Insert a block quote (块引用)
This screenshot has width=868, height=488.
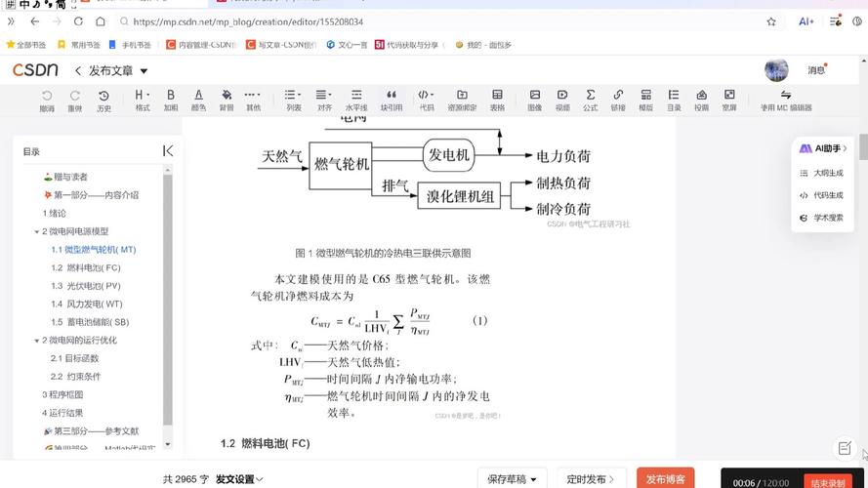pos(392,101)
